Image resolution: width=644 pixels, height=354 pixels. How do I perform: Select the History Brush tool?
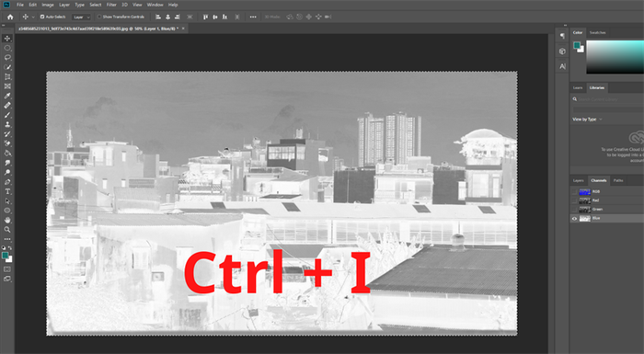pos(7,134)
